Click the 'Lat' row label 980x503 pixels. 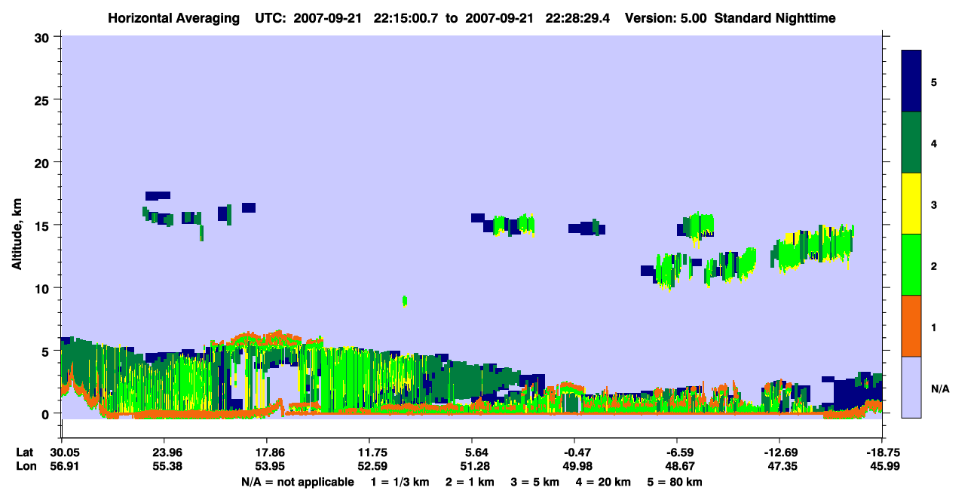point(25,452)
